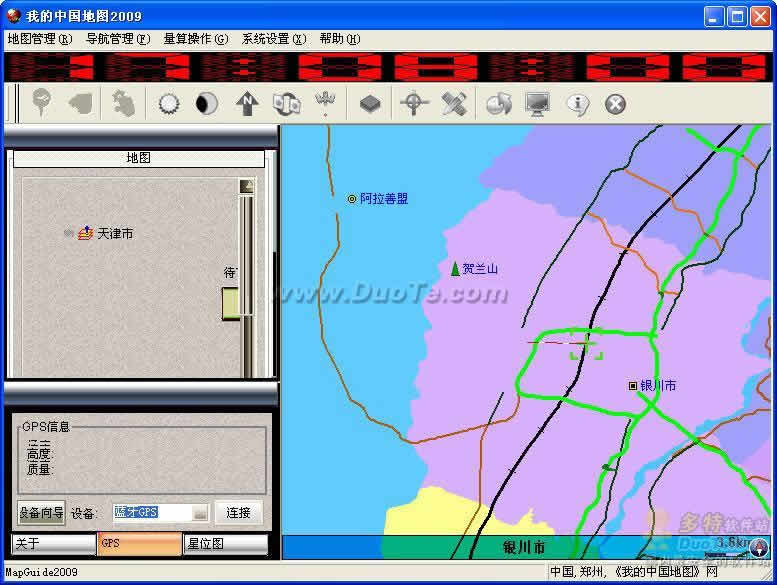Click the info speech-bubble icon
Viewport: 777px width, 585px height.
point(577,104)
